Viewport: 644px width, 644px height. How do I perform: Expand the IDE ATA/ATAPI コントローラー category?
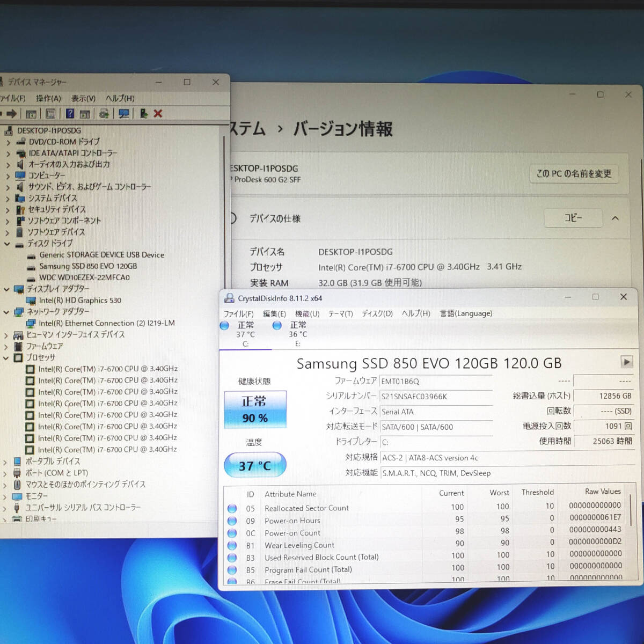pos(8,153)
